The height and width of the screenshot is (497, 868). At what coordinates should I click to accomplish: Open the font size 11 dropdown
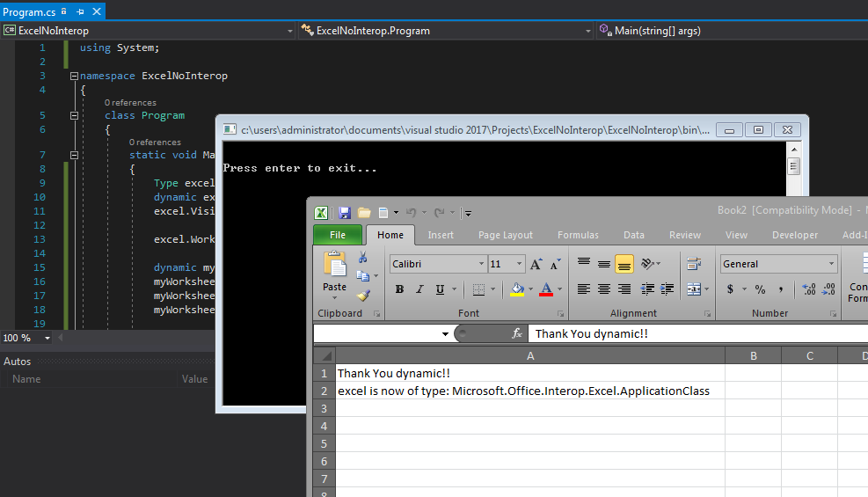click(519, 264)
